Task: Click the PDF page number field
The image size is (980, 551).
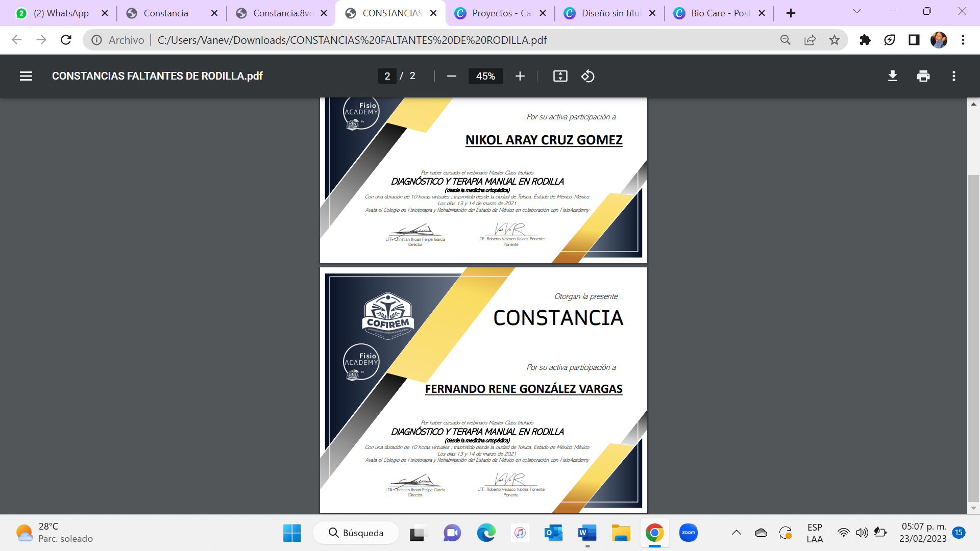Action: point(387,76)
